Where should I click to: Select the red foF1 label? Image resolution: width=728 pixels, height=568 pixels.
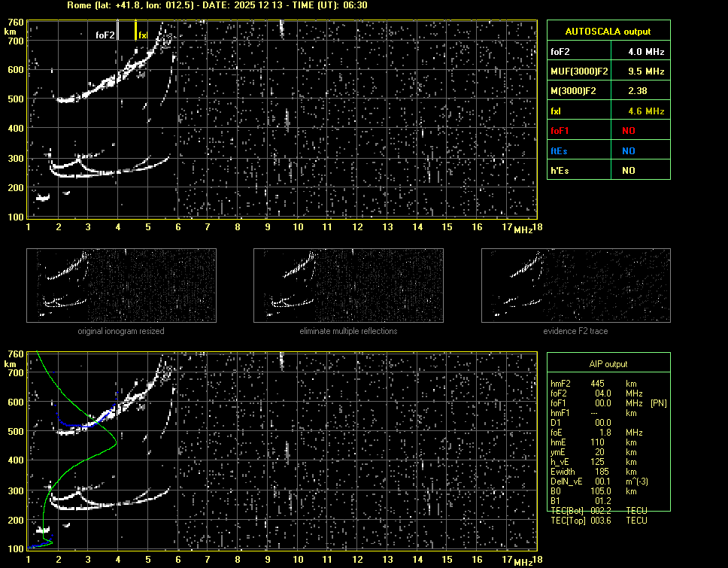coord(560,130)
